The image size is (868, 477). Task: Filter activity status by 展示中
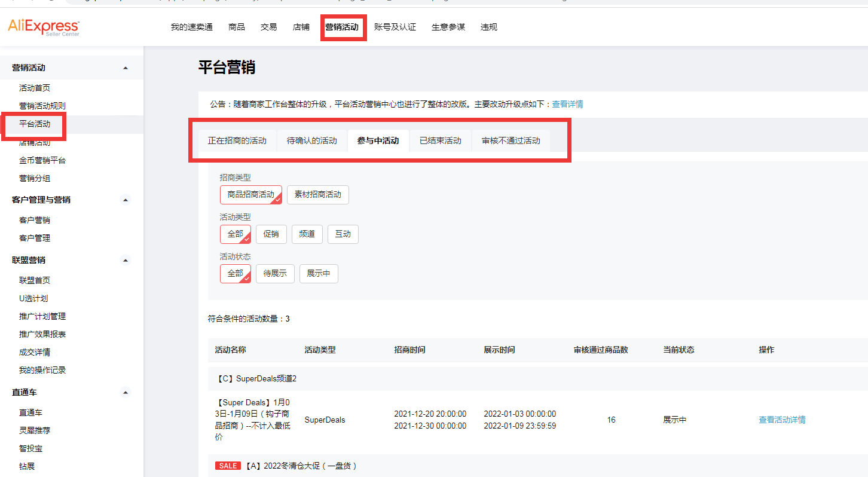click(x=319, y=273)
